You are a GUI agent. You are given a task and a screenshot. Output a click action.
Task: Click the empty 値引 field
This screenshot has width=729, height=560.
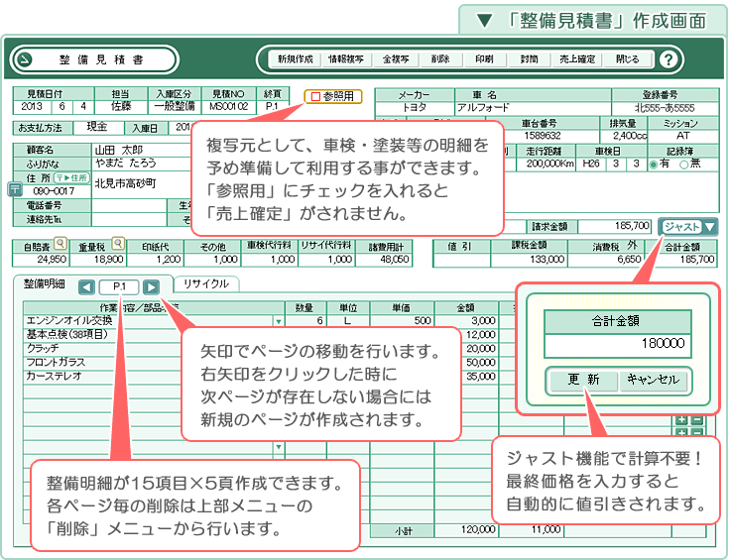(x=461, y=260)
